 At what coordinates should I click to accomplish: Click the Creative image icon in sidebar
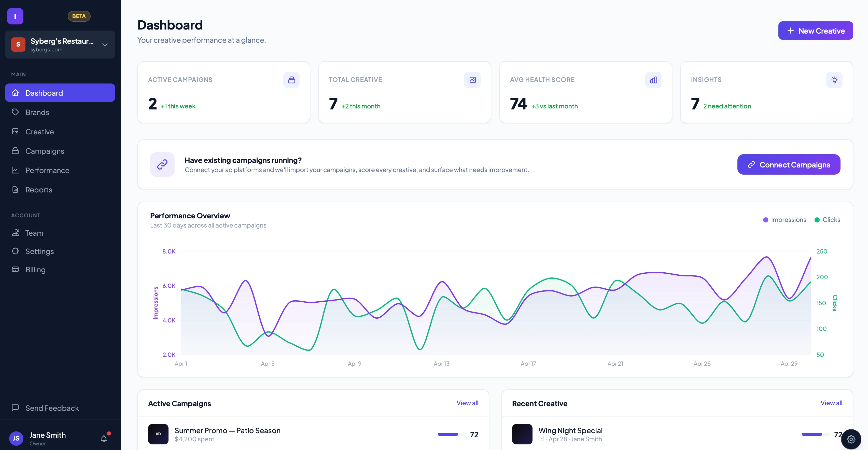tap(15, 131)
